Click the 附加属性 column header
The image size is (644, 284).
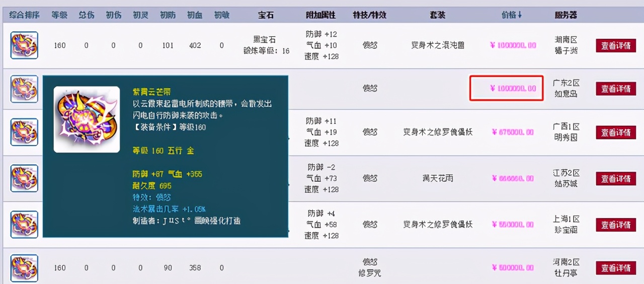[x=321, y=15]
